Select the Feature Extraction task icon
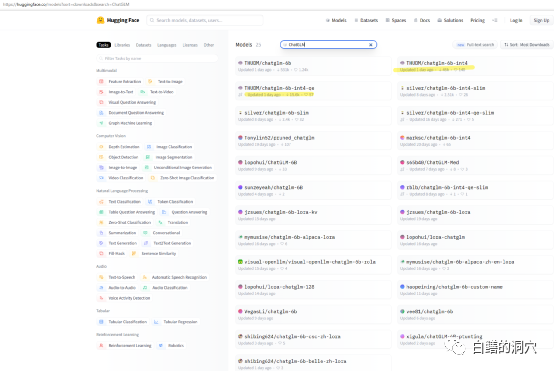Viewport: 554px width, 371px height. pos(101,81)
